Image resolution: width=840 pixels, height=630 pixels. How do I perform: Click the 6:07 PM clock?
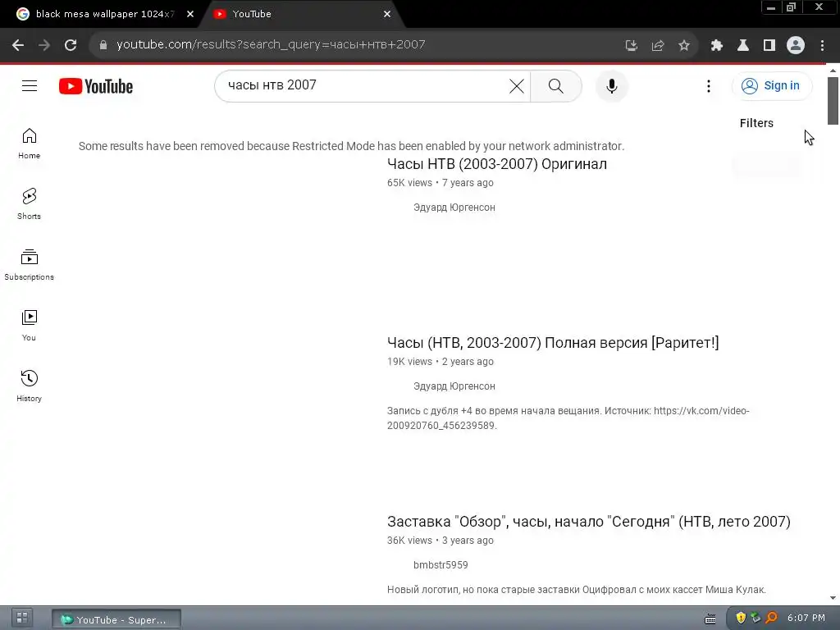[x=806, y=618]
